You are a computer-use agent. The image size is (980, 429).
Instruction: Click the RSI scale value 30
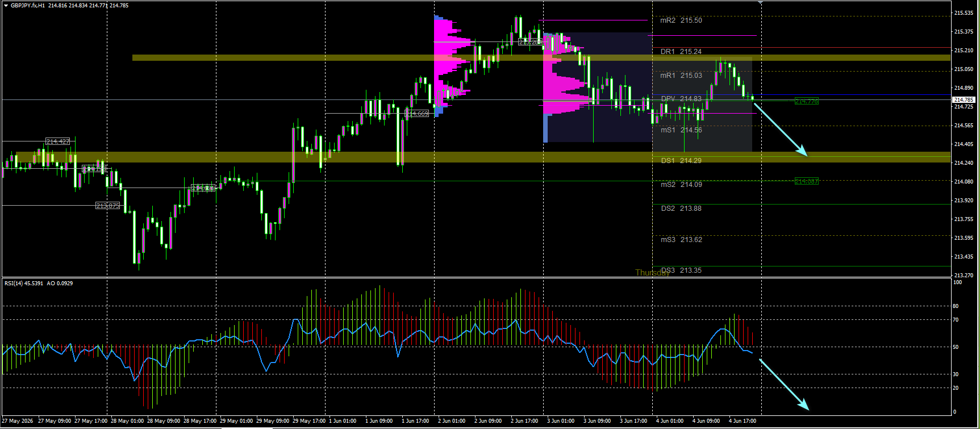pyautogui.click(x=956, y=374)
